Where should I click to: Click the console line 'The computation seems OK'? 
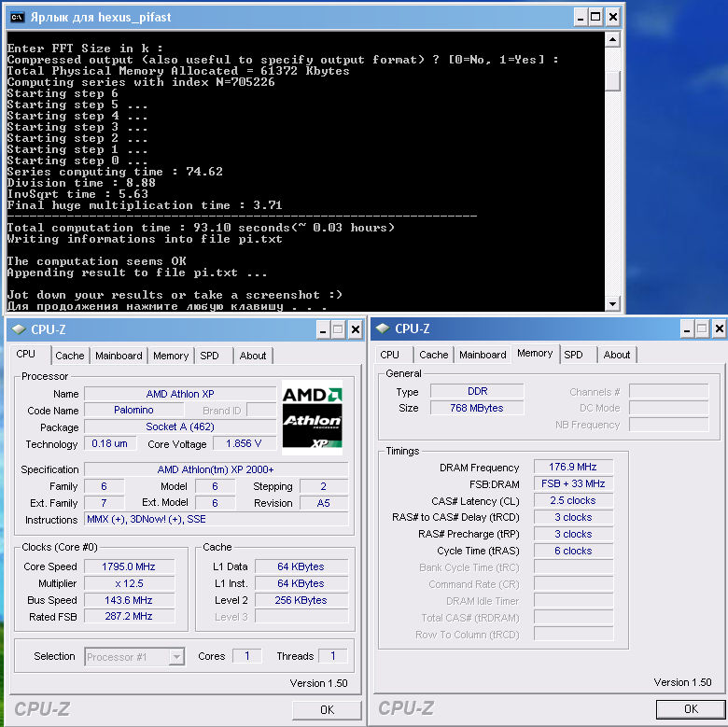click(x=96, y=261)
